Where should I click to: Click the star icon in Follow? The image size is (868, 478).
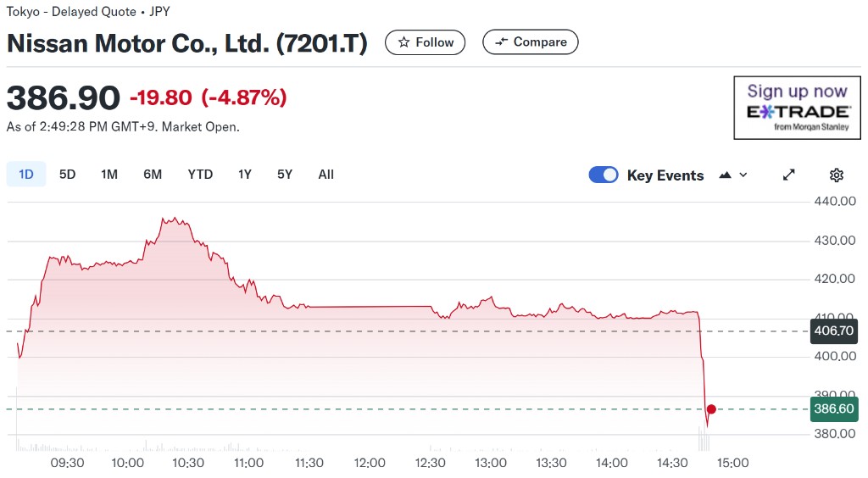pos(404,42)
